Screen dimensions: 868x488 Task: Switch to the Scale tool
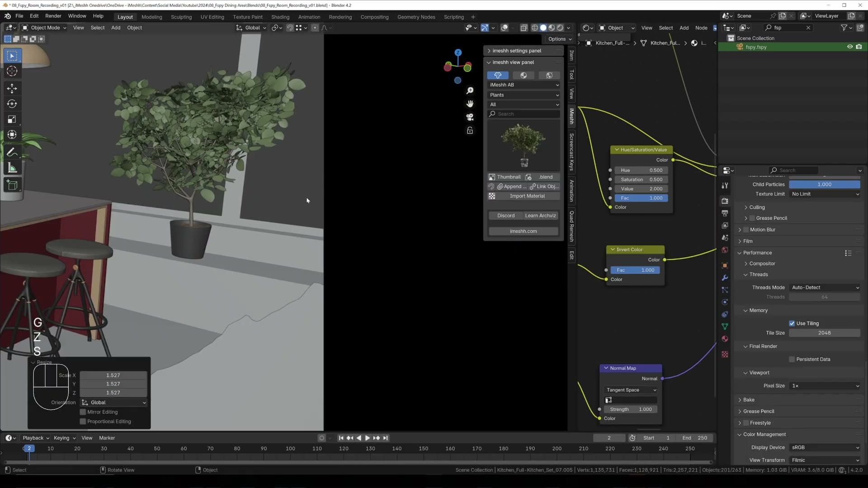point(12,119)
